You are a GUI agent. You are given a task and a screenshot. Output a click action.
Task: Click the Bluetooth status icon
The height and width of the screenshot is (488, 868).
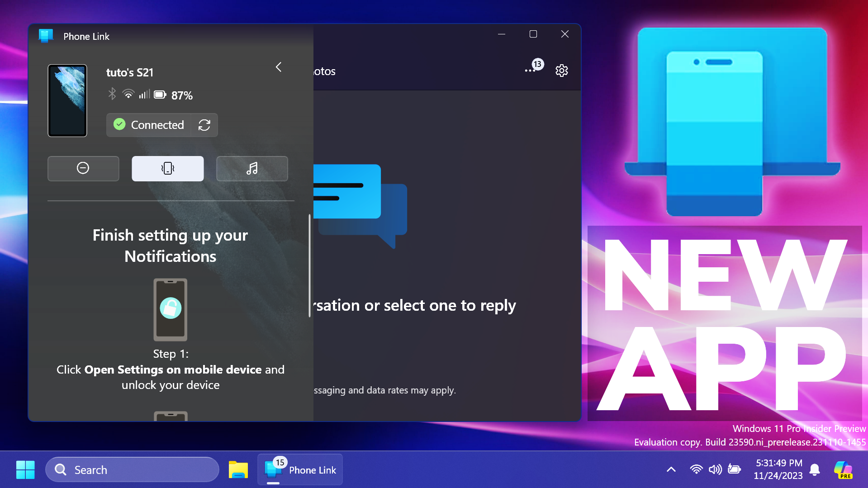[x=111, y=94]
